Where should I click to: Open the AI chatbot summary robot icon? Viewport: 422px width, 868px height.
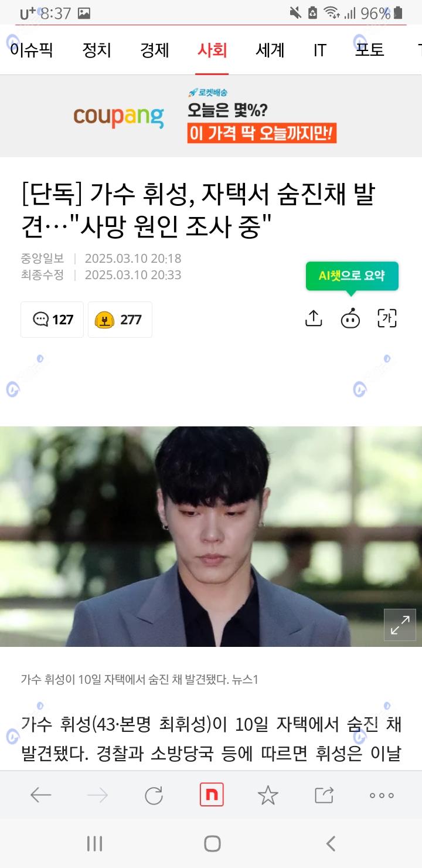point(350,318)
